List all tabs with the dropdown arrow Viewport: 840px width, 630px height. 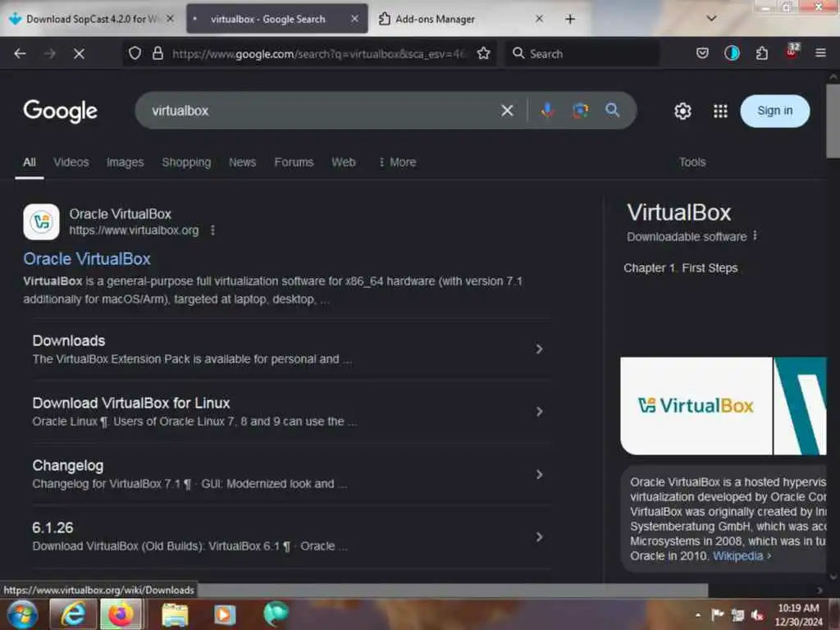click(x=711, y=18)
